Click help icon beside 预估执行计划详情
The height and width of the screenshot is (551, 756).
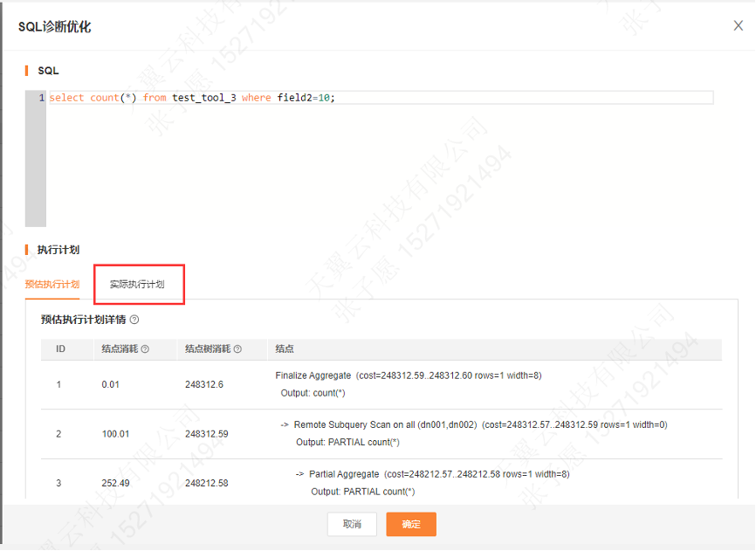click(x=134, y=320)
